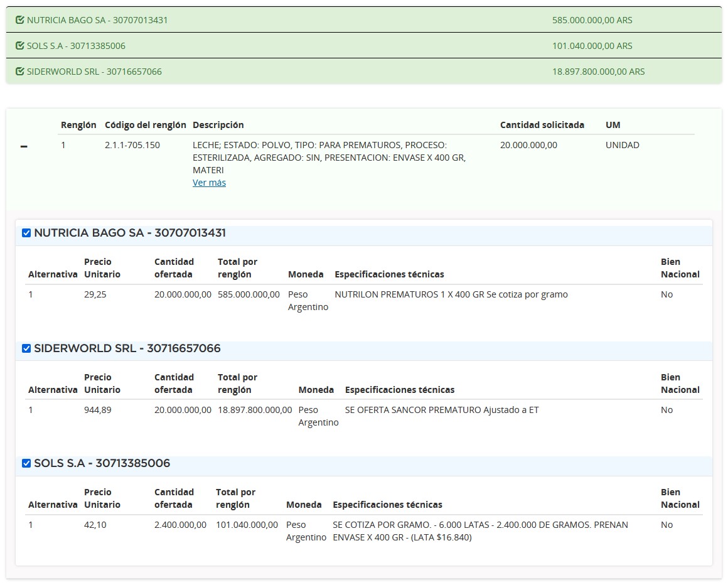Click 'Precio Unitario' header in SOLS S.A table

[x=102, y=498]
